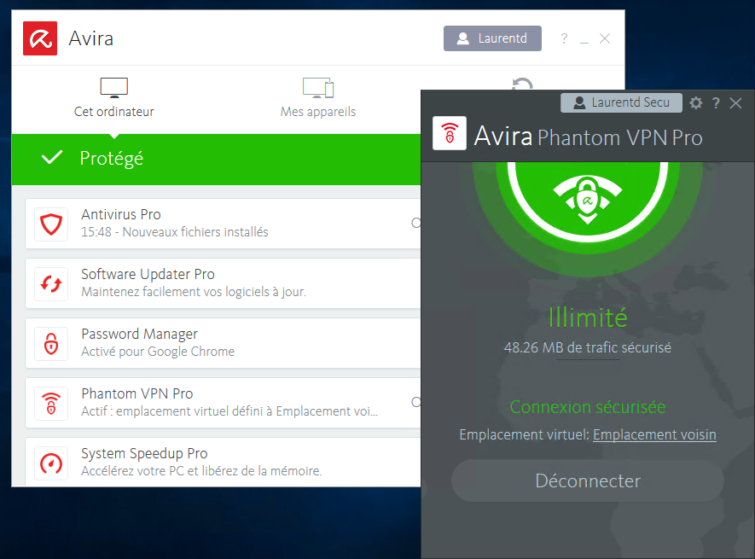Open the Laurentd account button in Avira
755x559 pixels.
click(x=492, y=38)
